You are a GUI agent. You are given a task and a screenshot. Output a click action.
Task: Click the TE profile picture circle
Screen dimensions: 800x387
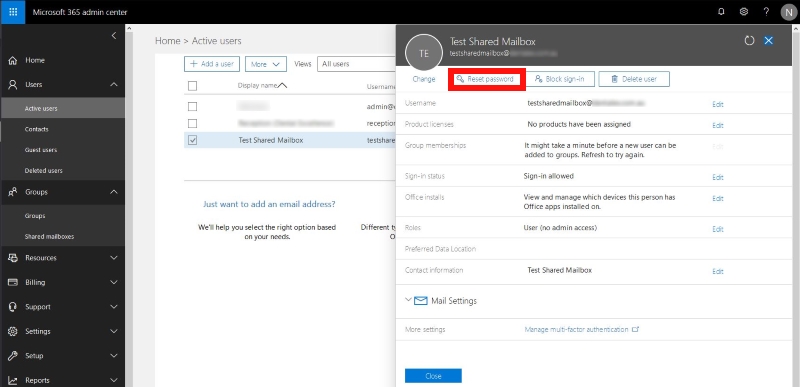click(423, 53)
